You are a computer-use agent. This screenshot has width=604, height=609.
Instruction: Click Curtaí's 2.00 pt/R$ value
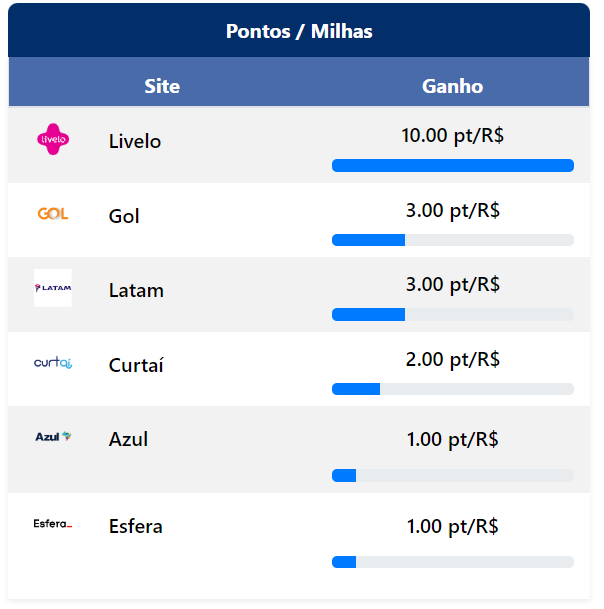tap(452, 360)
